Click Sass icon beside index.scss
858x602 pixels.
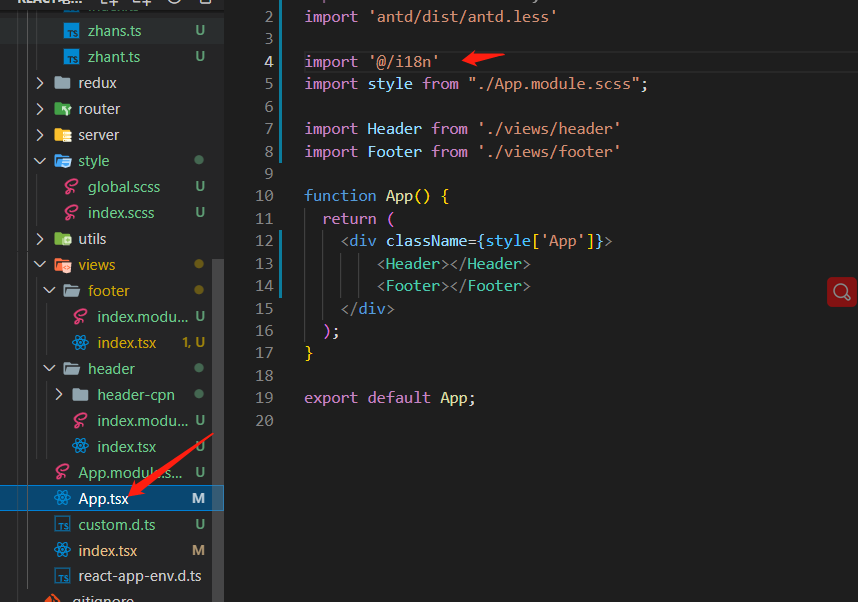pyautogui.click(x=71, y=212)
